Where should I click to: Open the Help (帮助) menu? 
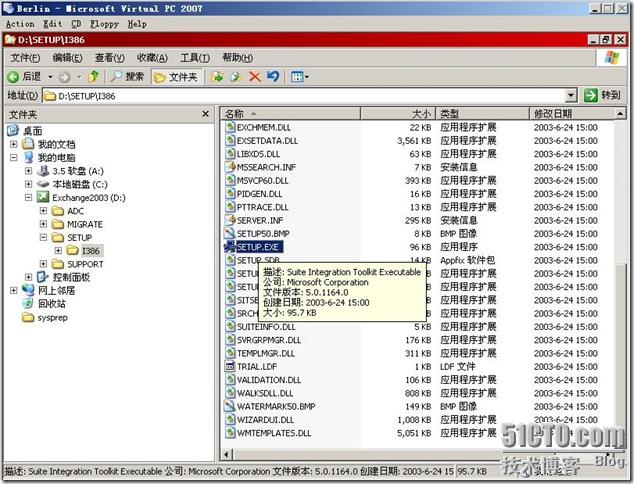click(x=237, y=58)
